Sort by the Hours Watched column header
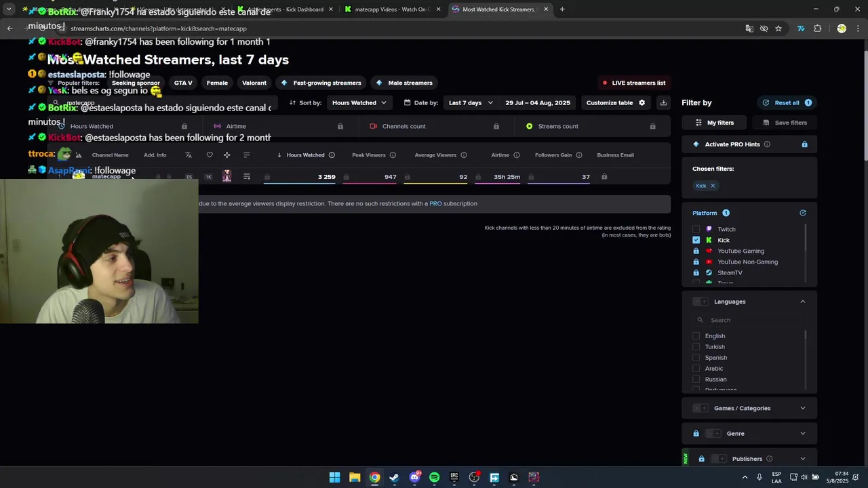868x488 pixels. click(305, 155)
